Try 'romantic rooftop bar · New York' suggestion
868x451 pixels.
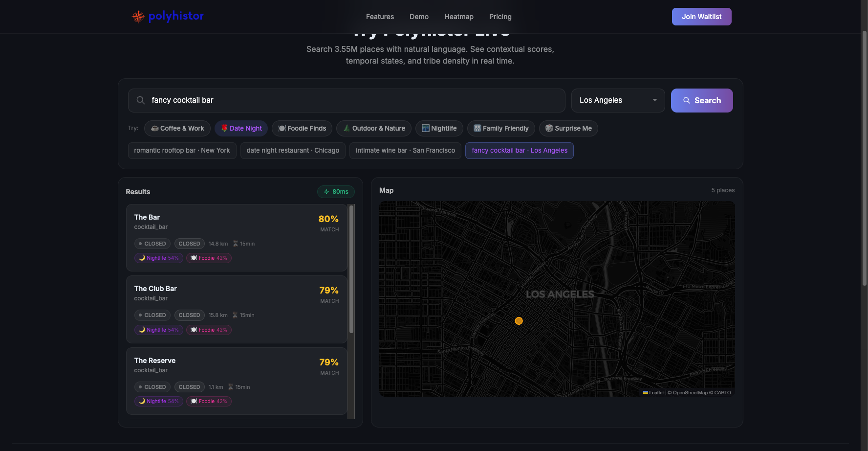pyautogui.click(x=182, y=151)
